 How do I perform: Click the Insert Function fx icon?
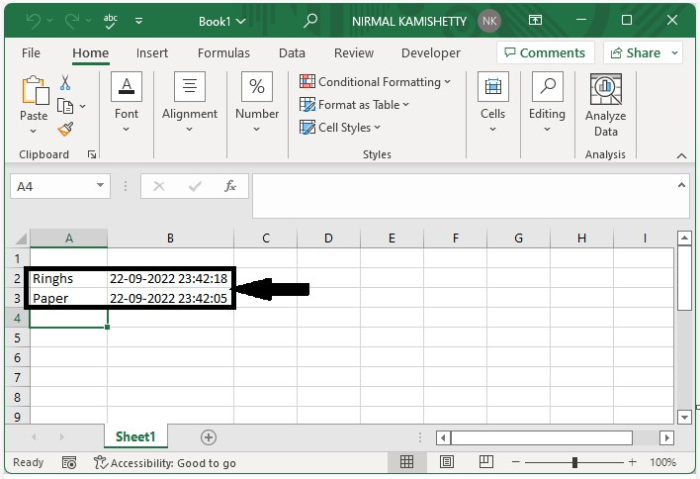230,186
